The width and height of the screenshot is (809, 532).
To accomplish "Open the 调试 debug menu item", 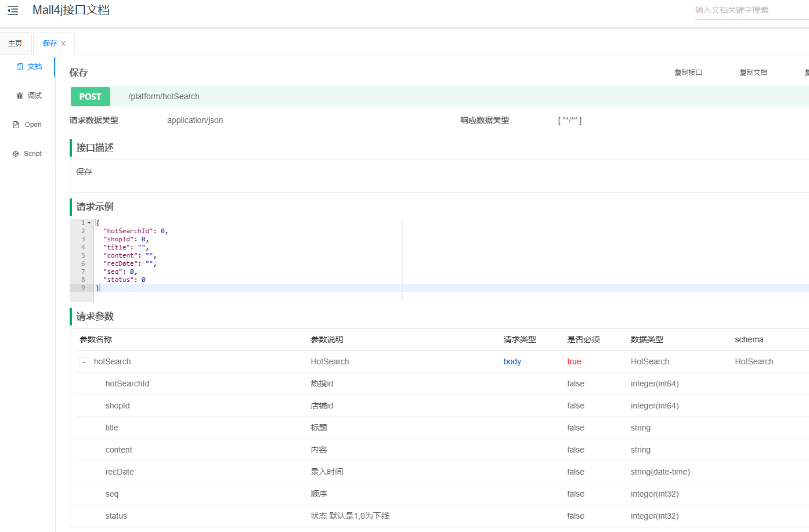I will click(34, 96).
